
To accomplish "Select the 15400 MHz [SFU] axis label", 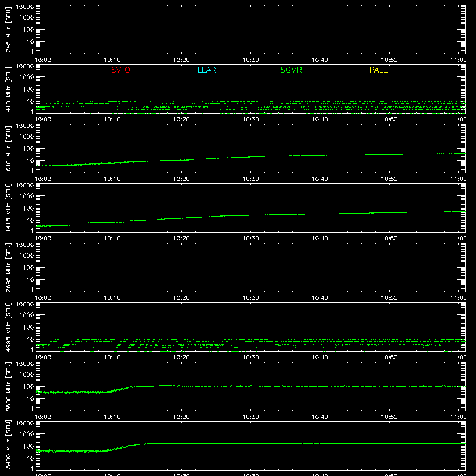I will (x=8, y=446).
